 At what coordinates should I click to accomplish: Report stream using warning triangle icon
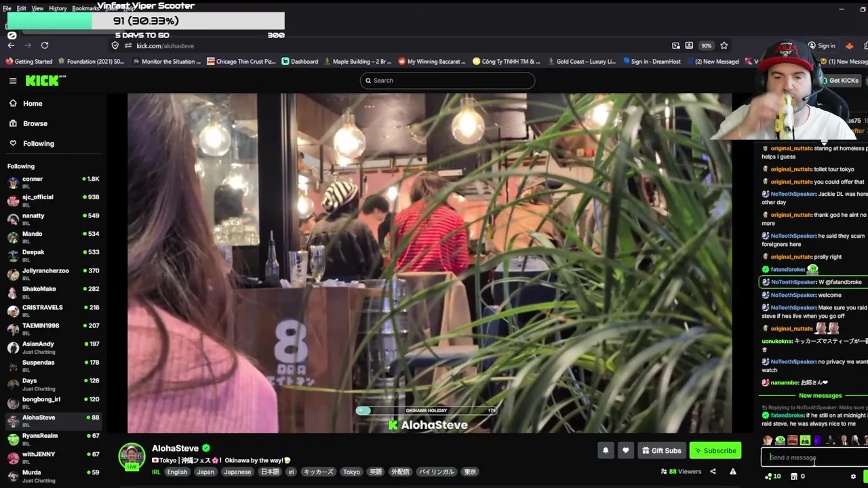pyautogui.click(x=733, y=472)
